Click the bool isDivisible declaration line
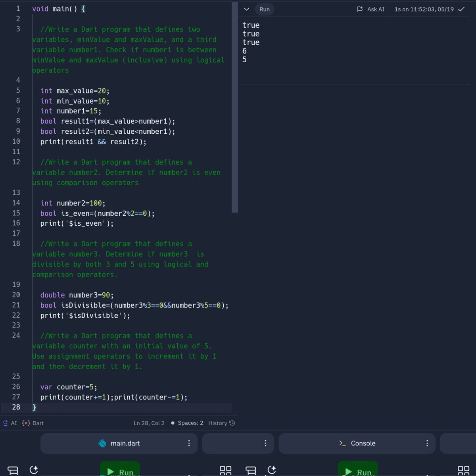This screenshot has height=476, width=476. click(x=134, y=305)
